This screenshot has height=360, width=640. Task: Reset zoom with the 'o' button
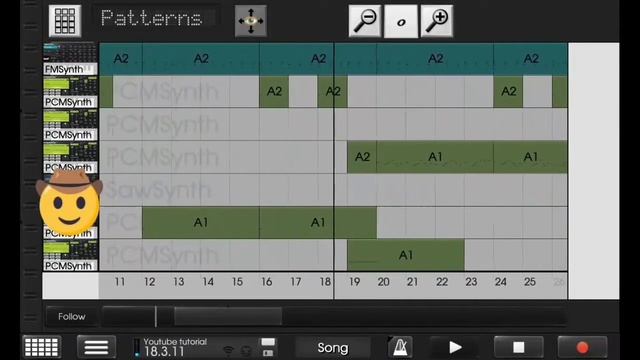pos(401,22)
